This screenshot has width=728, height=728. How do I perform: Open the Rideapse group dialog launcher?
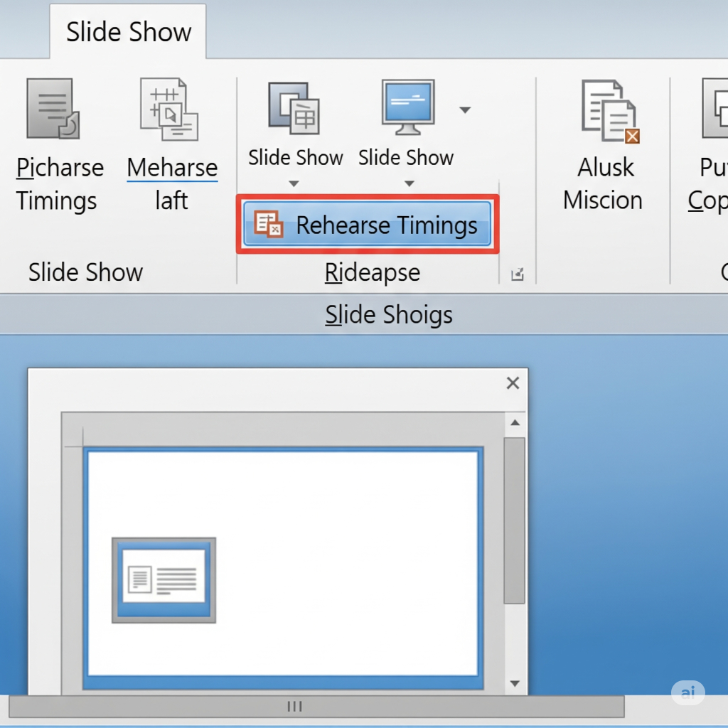(x=517, y=274)
